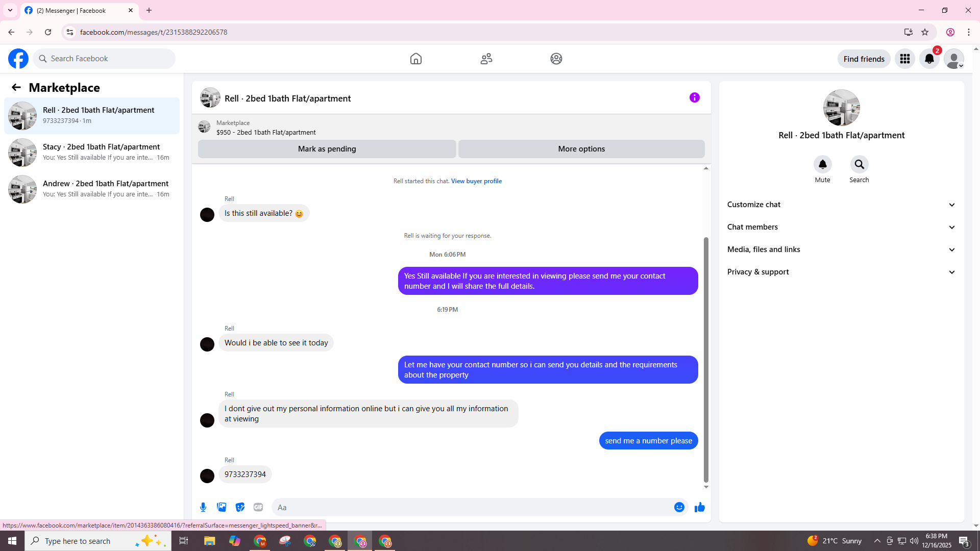Open tab search dropdown

(x=10, y=10)
